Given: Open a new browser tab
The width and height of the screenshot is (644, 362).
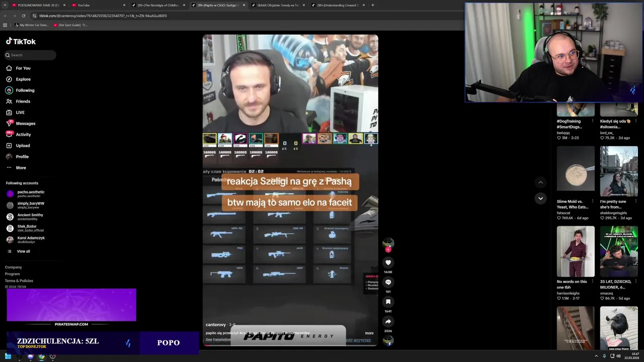Looking at the screenshot, I should 372,5.
